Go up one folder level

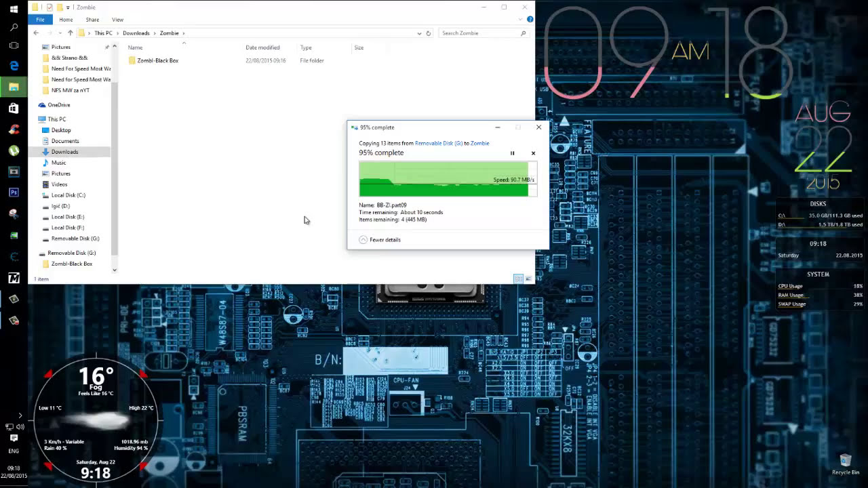point(70,33)
